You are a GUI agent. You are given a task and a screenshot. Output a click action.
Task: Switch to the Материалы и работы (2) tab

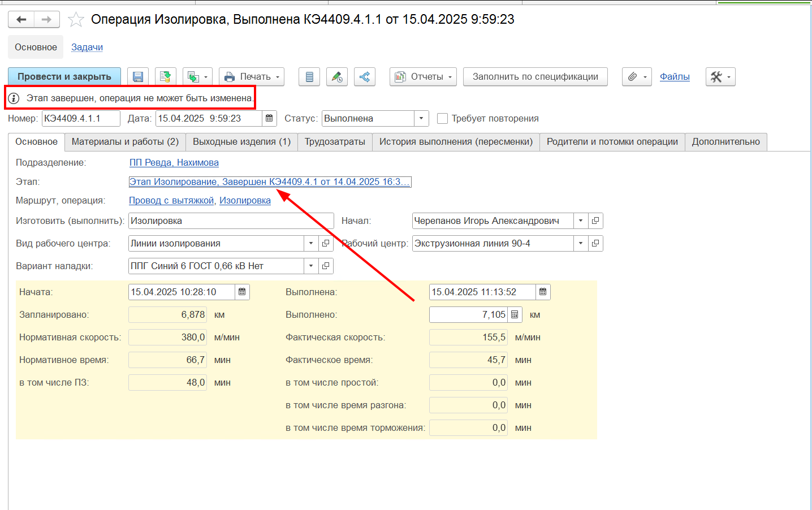tap(125, 142)
